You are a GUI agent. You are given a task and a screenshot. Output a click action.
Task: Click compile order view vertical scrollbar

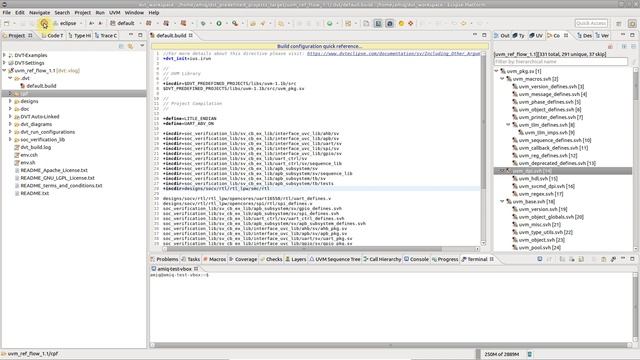[x=636, y=159]
